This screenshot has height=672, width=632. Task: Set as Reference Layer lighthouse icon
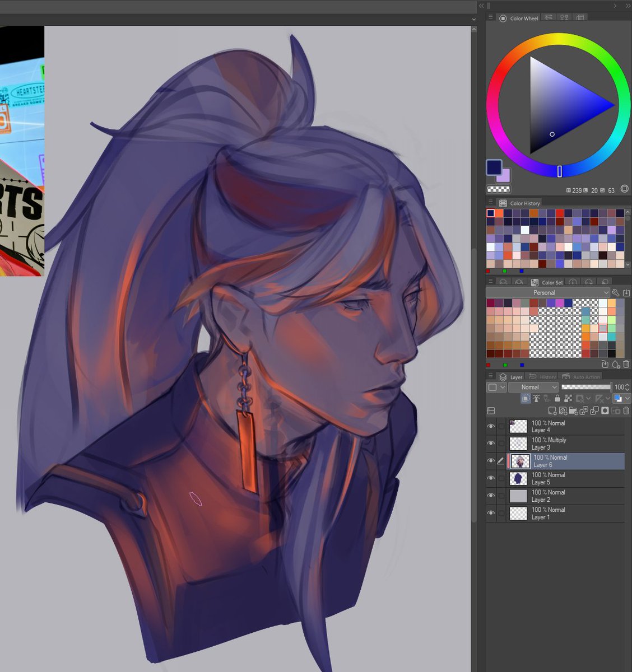(537, 399)
